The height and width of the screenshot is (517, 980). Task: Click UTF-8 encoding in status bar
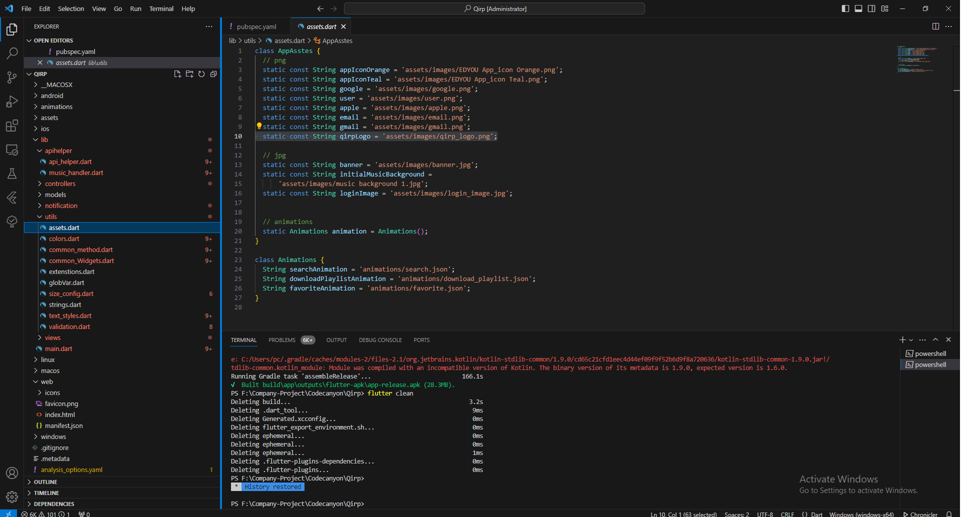765,514
